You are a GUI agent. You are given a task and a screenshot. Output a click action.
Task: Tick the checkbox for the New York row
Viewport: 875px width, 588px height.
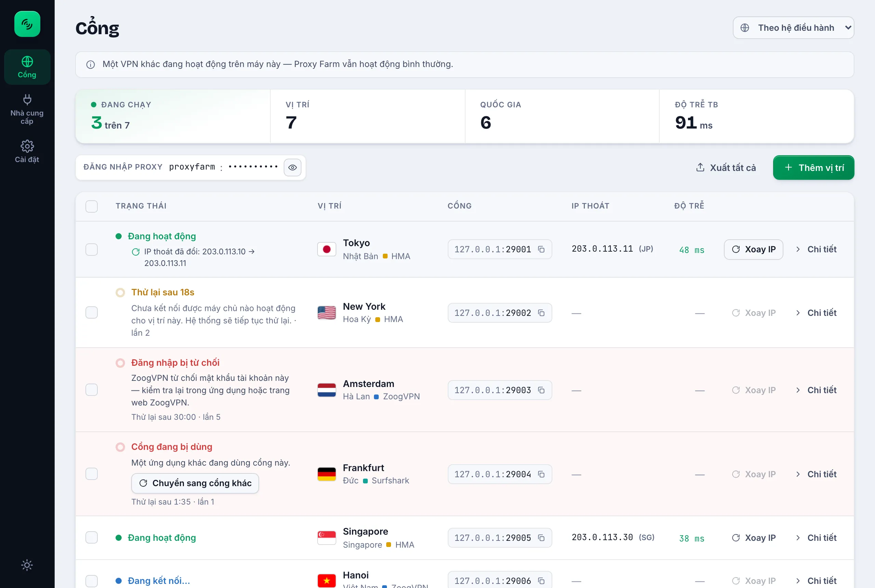[x=92, y=312]
